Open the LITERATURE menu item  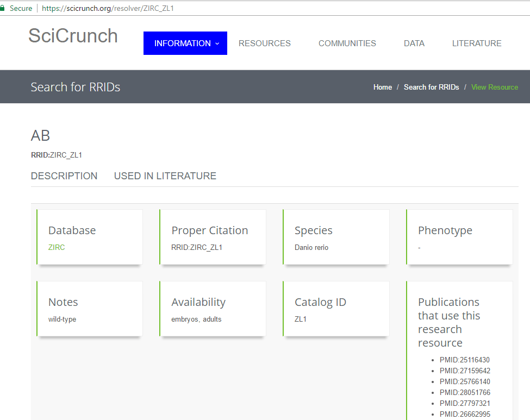click(477, 43)
